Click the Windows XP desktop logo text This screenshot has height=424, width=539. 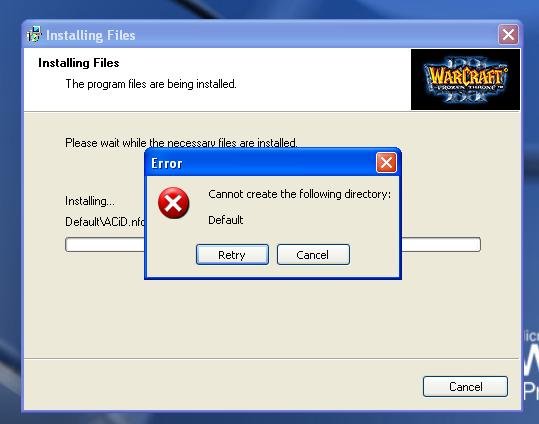531,365
